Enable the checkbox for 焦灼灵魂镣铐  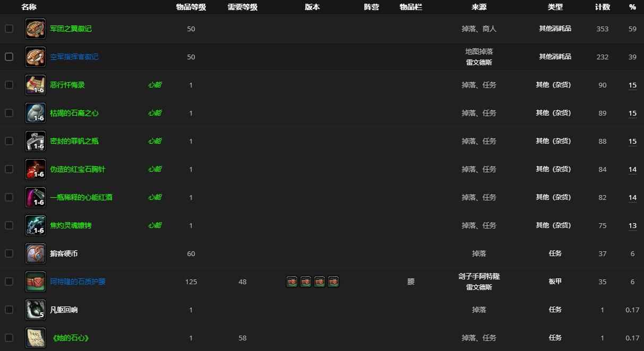pyautogui.click(x=9, y=225)
